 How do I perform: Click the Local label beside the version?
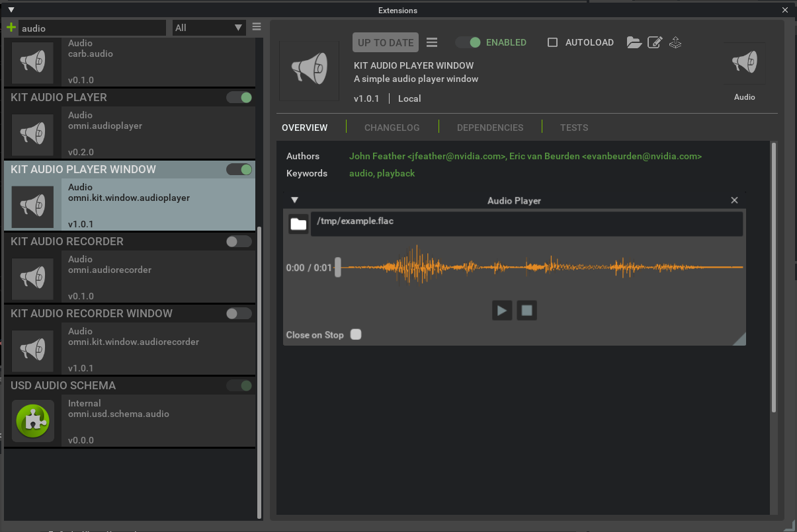point(409,98)
